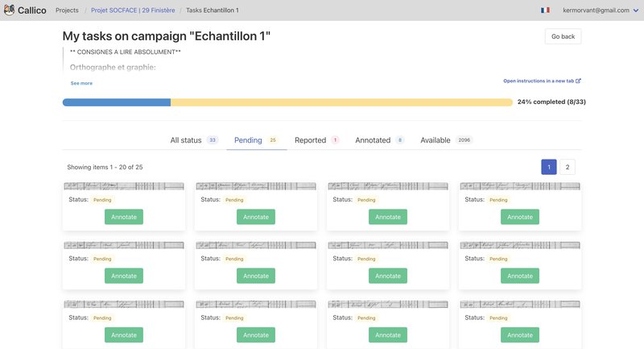The image size is (644, 349).
Task: Click the CONSIGNES A LIRE ABSOLUMENT heading
Action: (126, 52)
